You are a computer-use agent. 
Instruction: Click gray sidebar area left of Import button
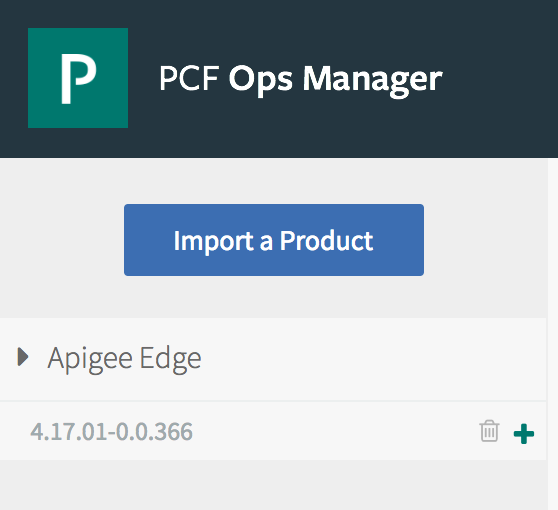[x=61, y=240]
